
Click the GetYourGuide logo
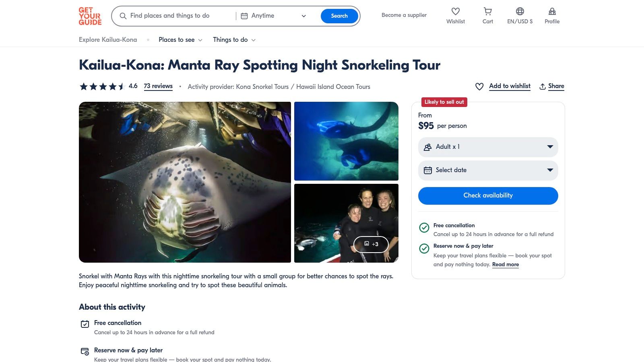[90, 16]
